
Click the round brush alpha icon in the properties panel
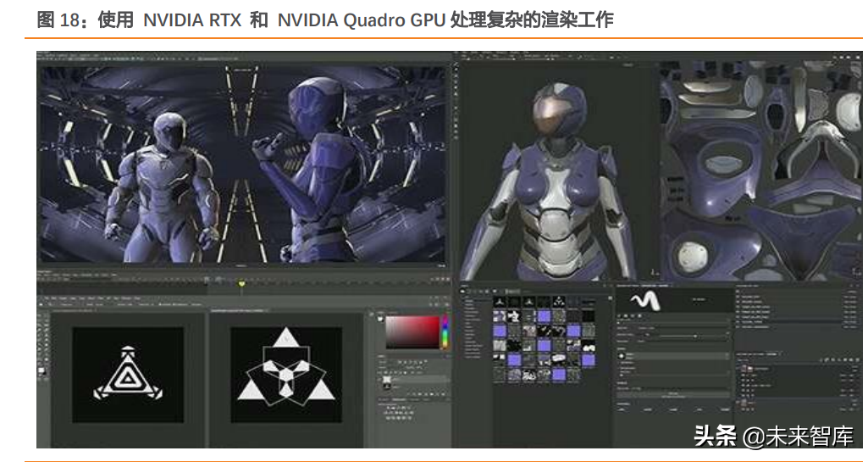point(623,357)
